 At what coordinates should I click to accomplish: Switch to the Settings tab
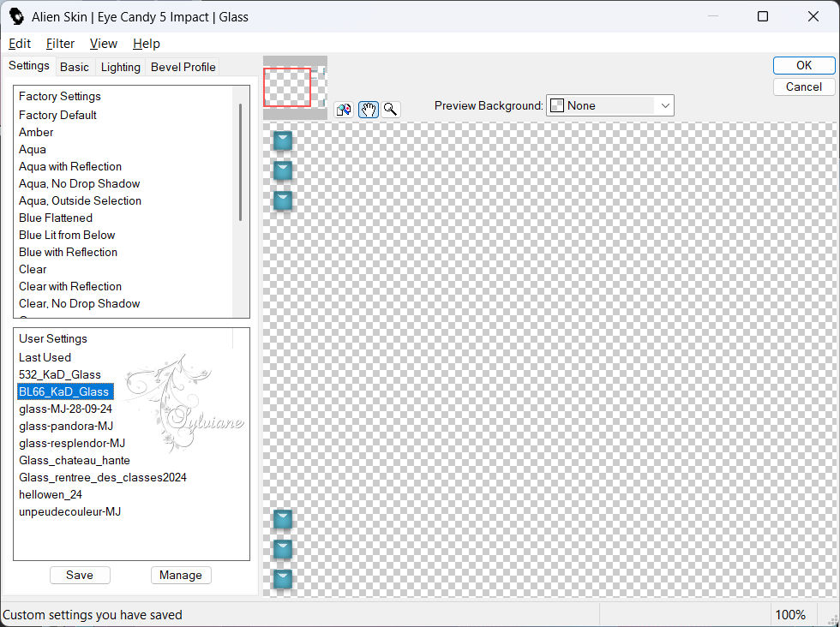[29, 66]
